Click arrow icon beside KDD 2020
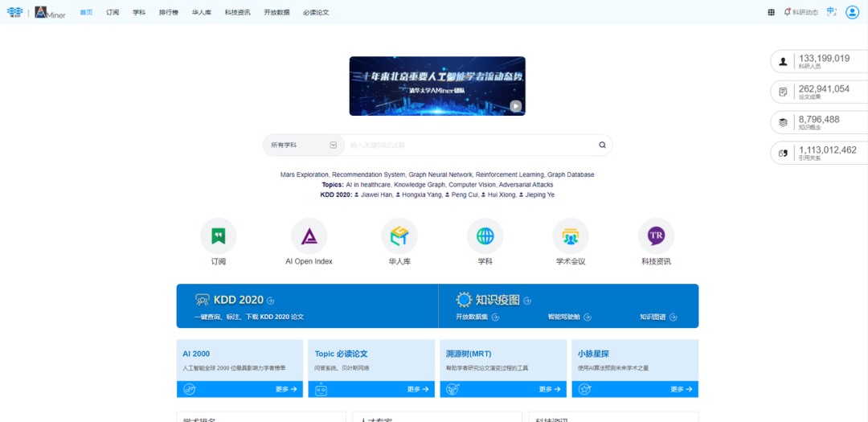Image resolution: width=868 pixels, height=422 pixels. (270, 301)
